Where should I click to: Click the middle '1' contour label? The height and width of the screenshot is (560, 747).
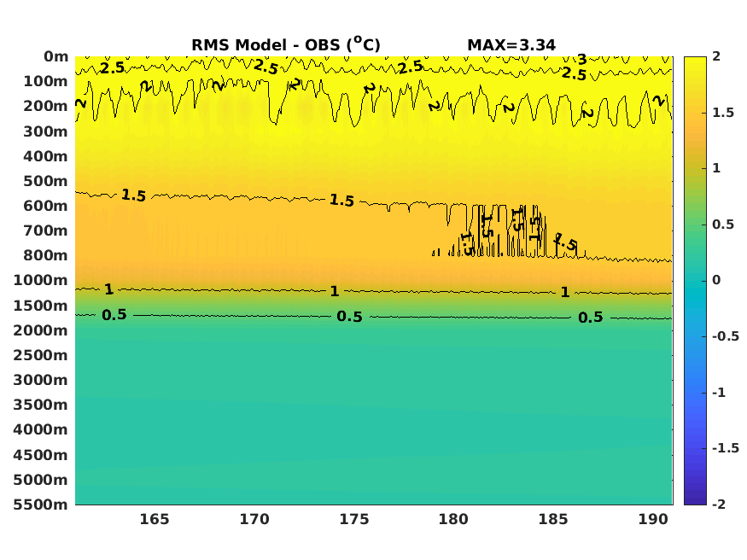click(335, 291)
